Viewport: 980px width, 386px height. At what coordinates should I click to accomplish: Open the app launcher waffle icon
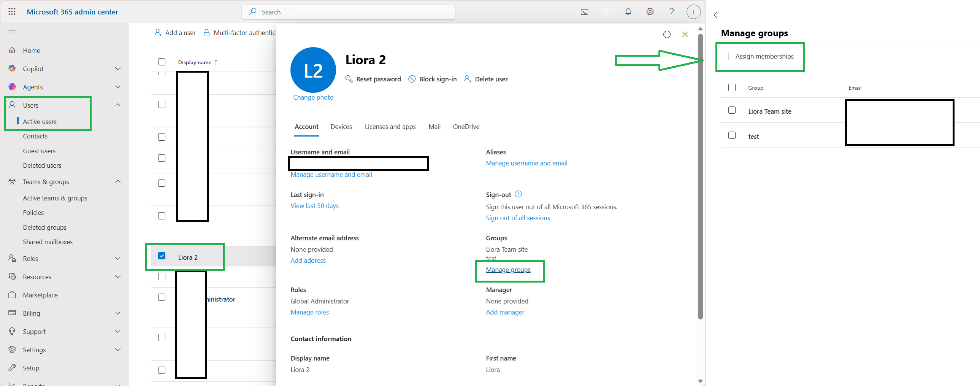(12, 12)
